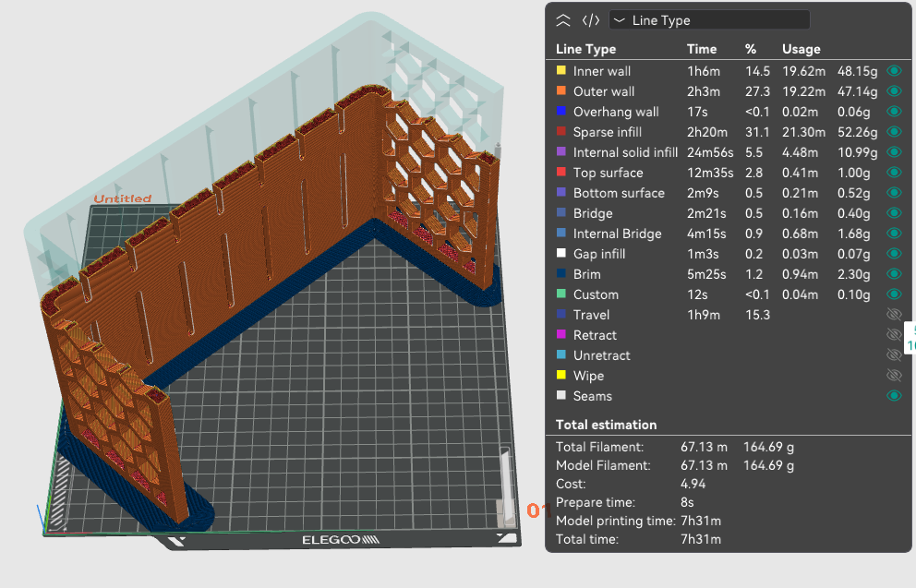Open the Line Type view dropdown
This screenshot has width=916, height=588.
tap(709, 20)
